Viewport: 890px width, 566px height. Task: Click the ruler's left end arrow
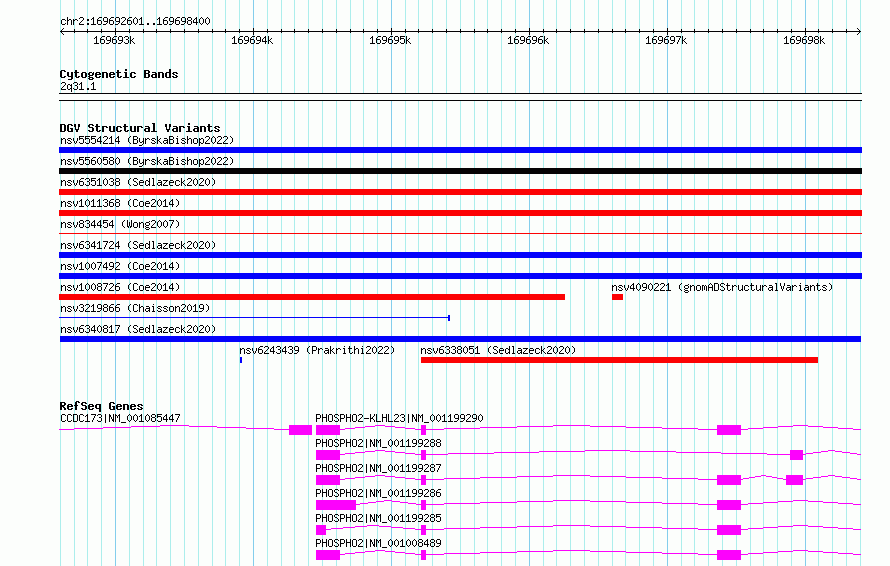coord(62,32)
